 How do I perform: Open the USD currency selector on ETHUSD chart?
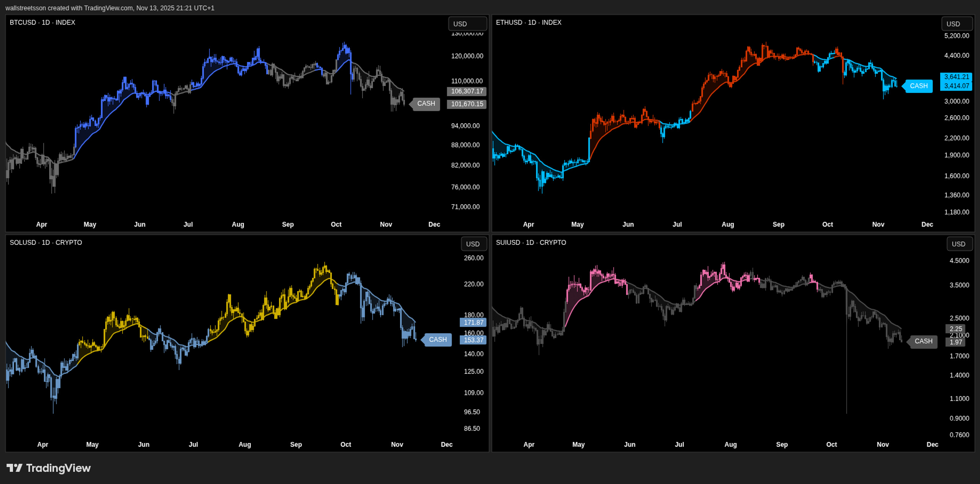point(957,24)
